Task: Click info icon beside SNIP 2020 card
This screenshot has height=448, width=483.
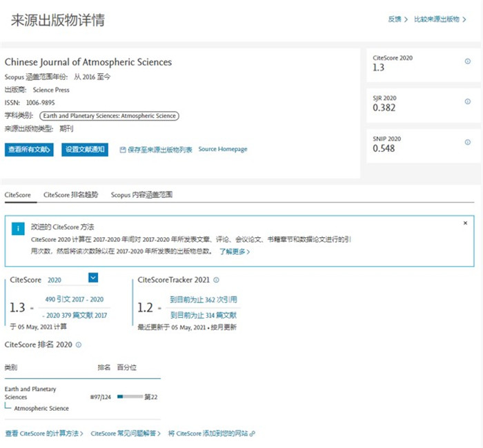Action: tap(468, 141)
